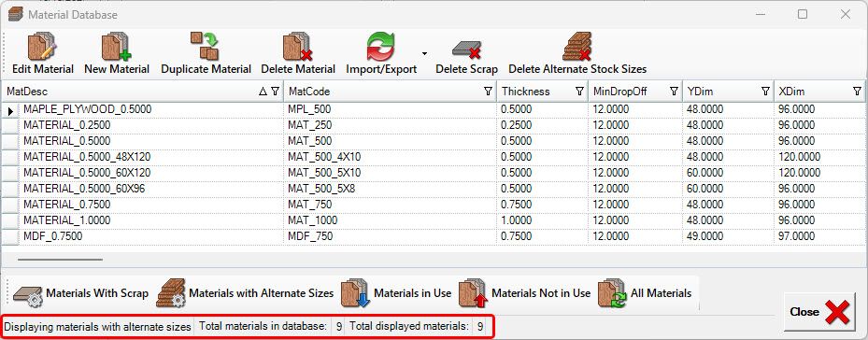Click the MinDropOff column header
This screenshot has width=868, height=340.
click(x=634, y=92)
